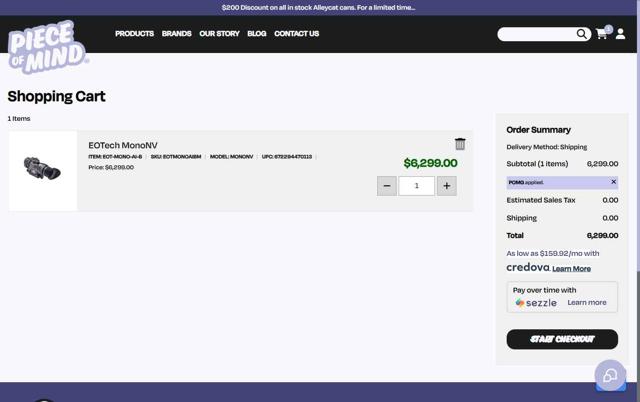Click the Order Summary heading
Image resolution: width=640 pixels, height=402 pixels.
coord(538,130)
